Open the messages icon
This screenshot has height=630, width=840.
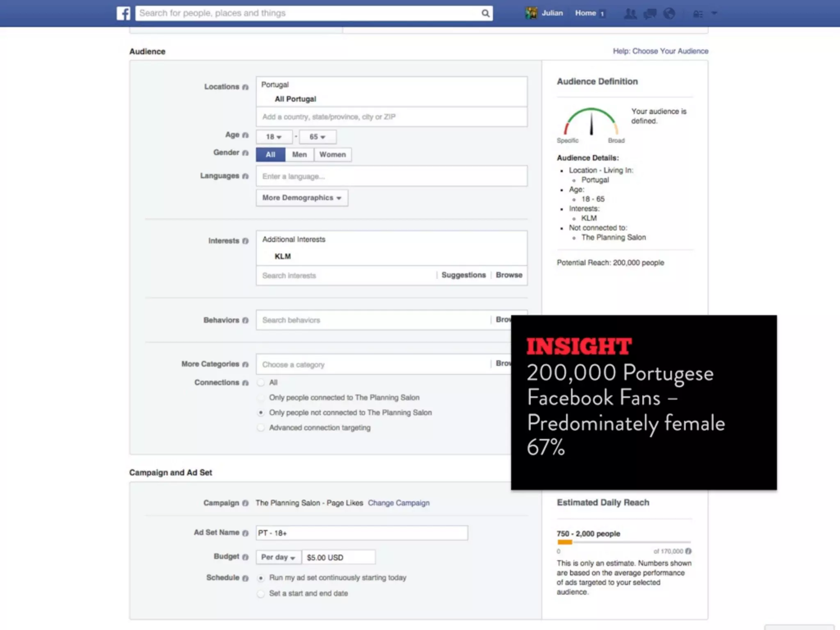[x=650, y=14]
